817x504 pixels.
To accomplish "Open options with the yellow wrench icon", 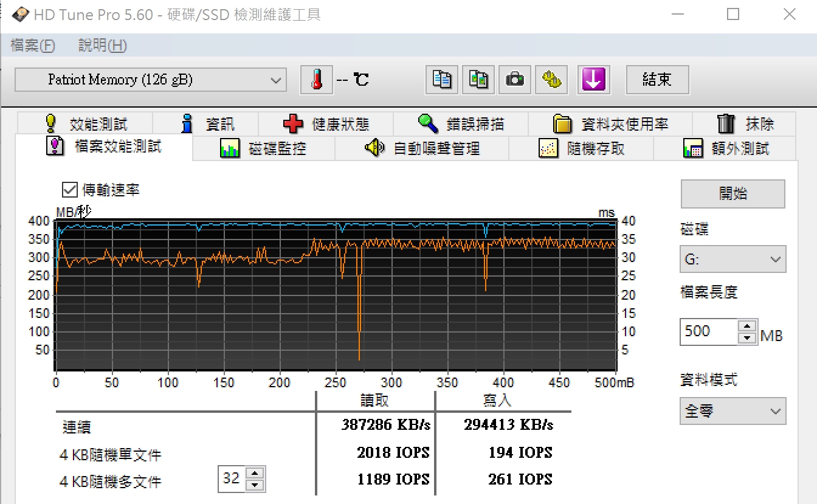I will click(551, 80).
